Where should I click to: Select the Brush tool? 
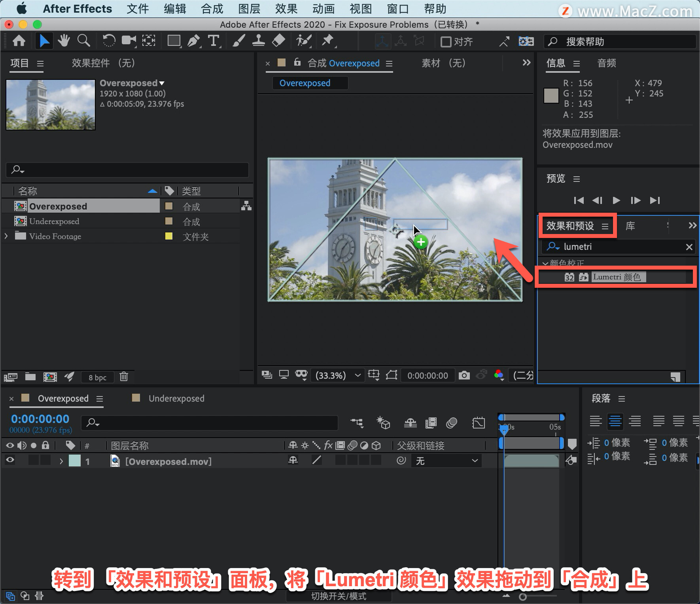point(238,41)
